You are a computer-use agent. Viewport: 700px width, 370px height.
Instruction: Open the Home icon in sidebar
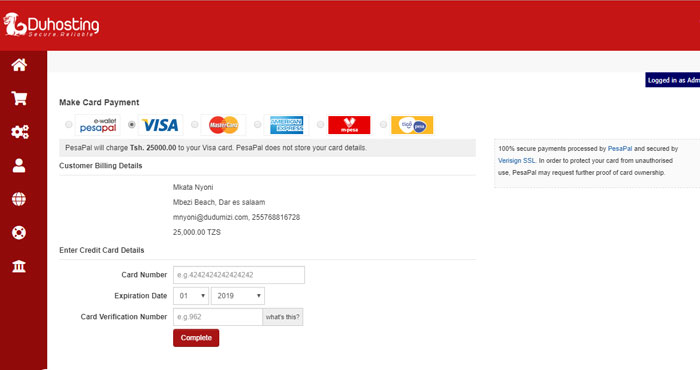click(x=19, y=65)
